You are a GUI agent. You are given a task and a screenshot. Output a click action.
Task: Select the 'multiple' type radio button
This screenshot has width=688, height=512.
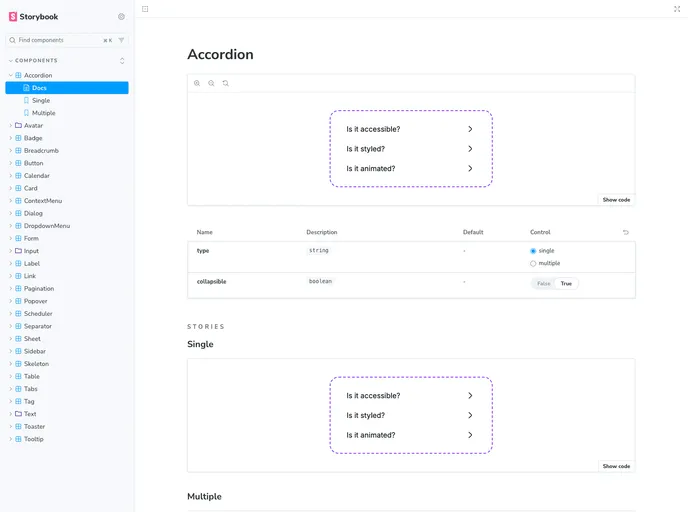click(534, 263)
